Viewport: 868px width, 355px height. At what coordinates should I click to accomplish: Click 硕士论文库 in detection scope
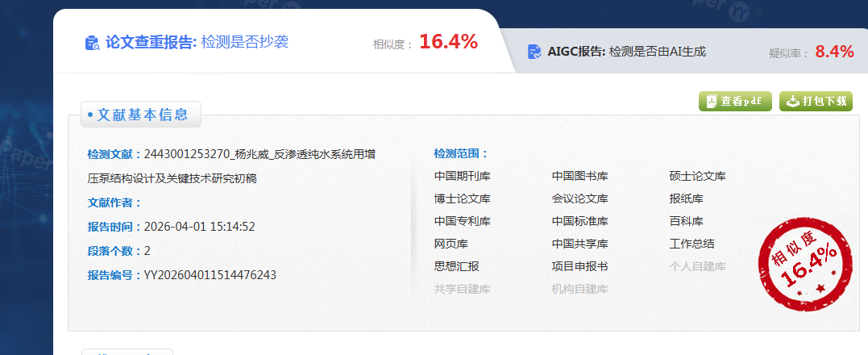697,176
